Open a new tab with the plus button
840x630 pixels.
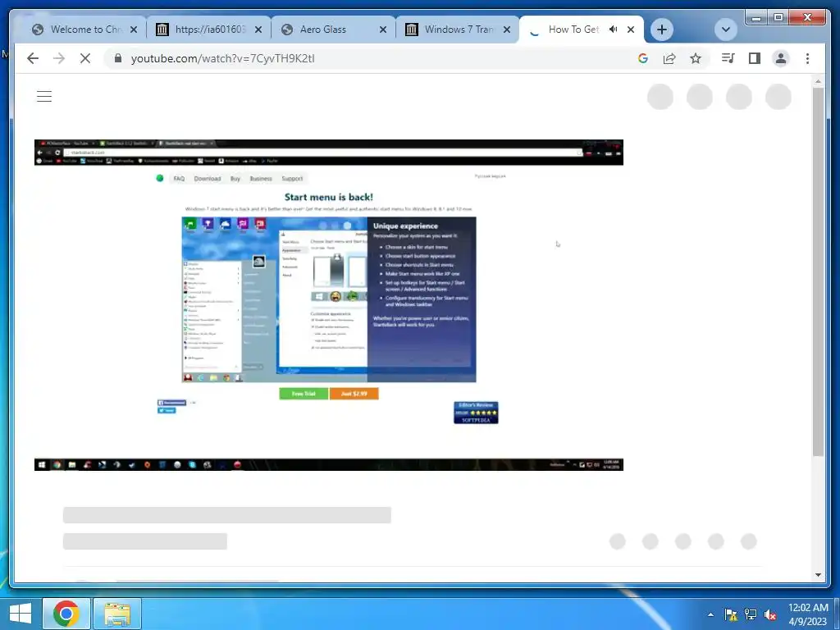coord(662,30)
